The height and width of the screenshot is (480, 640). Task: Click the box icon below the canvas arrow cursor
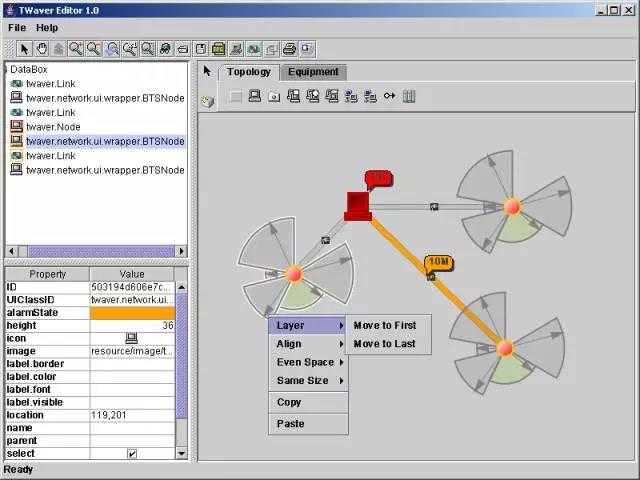[208, 101]
